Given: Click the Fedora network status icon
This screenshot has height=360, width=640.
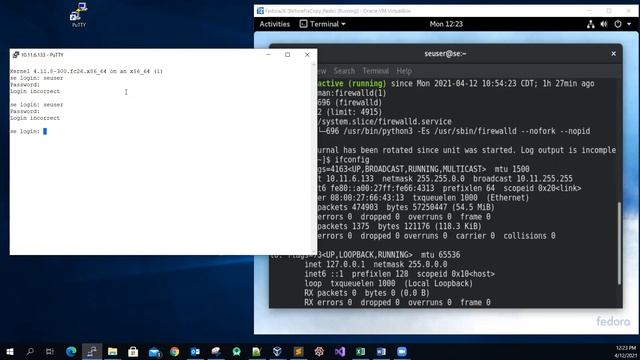Looking at the screenshot, I should coord(591,24).
